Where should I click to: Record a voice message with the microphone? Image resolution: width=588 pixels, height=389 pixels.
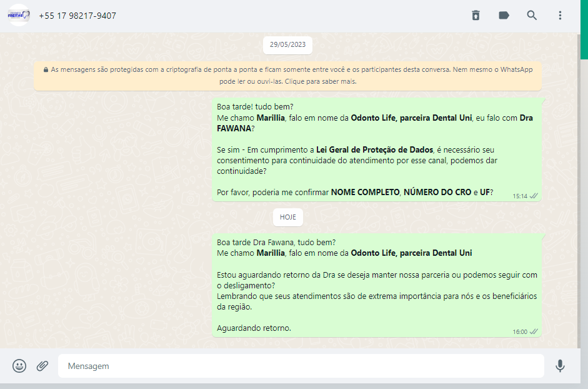pos(560,366)
